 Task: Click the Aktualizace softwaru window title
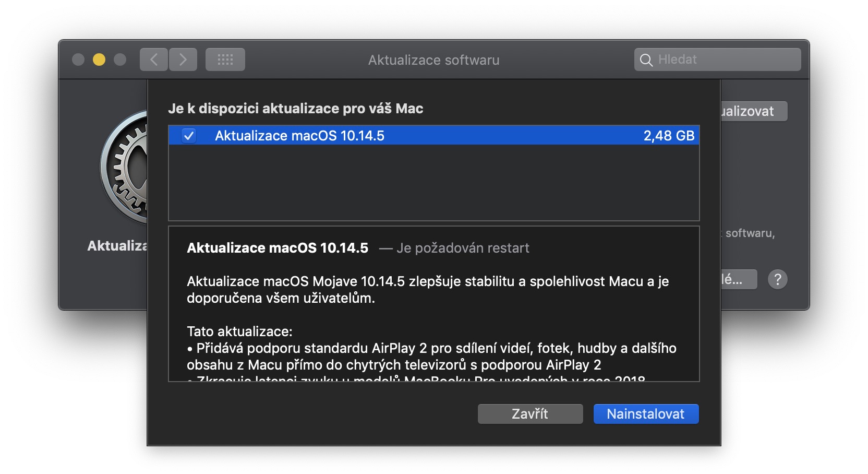click(x=433, y=60)
